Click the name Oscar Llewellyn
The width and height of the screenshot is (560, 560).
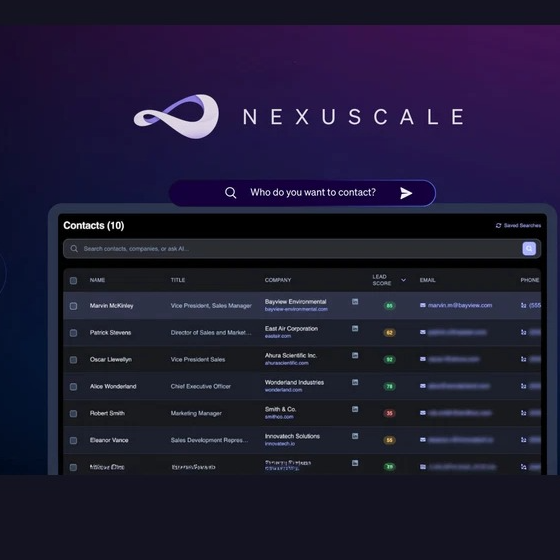111,360
